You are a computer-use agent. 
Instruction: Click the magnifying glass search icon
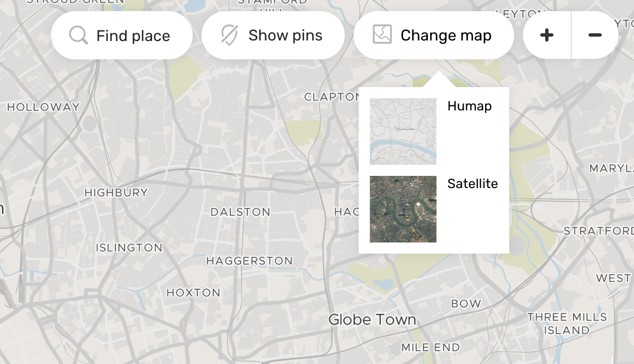[78, 35]
